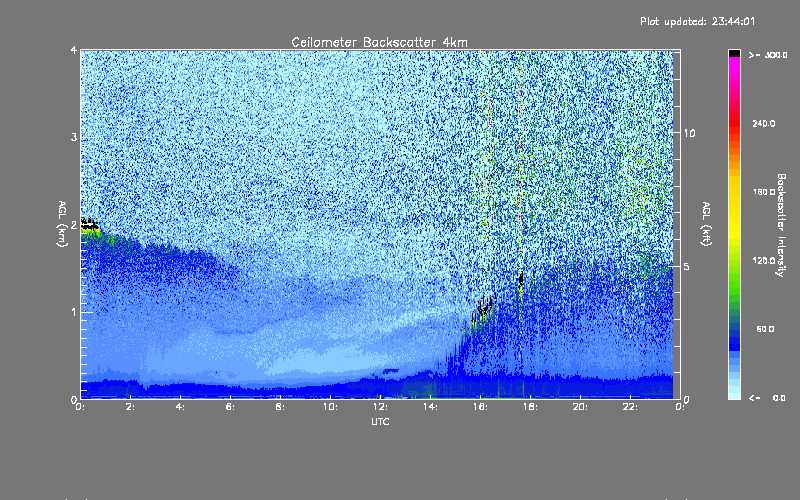Click the '120.0' colorbar value
Image resolution: width=800 pixels, height=500 pixels.
click(x=764, y=260)
